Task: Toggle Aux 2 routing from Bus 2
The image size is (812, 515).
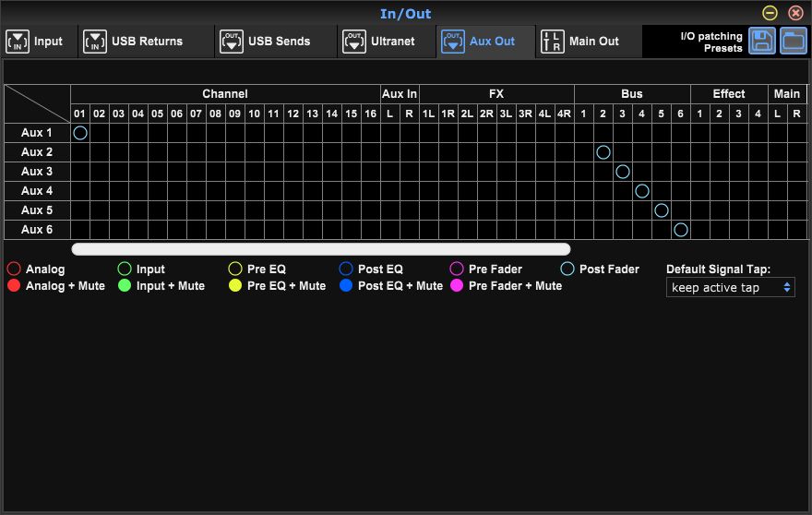Action: (x=603, y=152)
